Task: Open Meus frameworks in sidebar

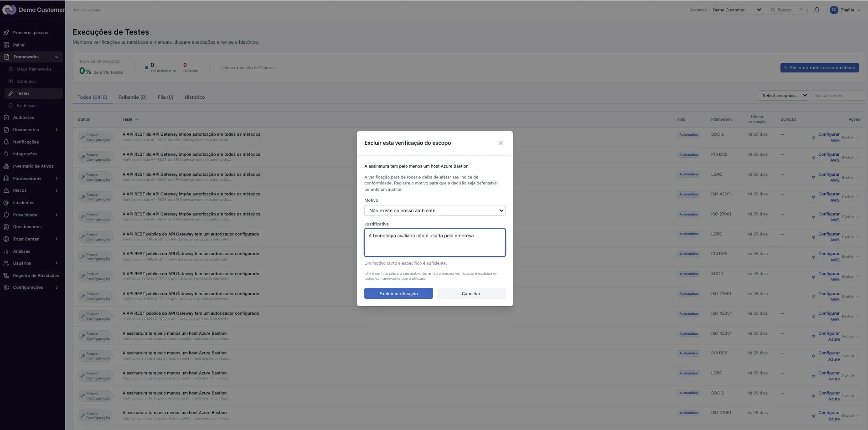Action: [34, 69]
